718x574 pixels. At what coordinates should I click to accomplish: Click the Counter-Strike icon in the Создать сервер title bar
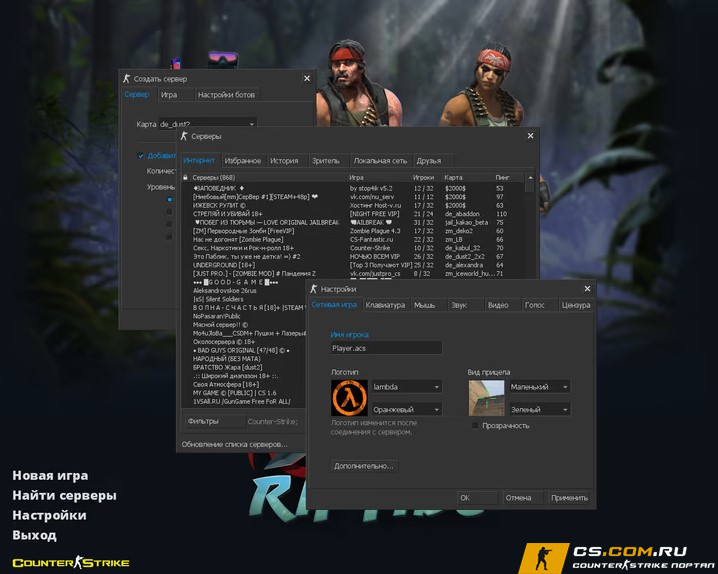pyautogui.click(x=126, y=79)
